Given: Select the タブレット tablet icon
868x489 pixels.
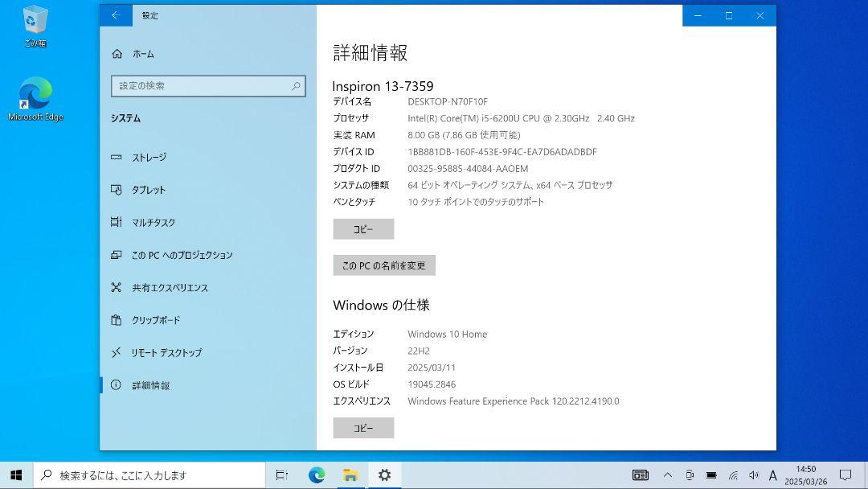Looking at the screenshot, I should 117,190.
